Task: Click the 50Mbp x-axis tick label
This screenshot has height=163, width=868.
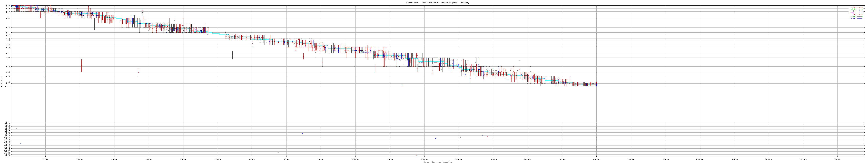Action: 183,159
